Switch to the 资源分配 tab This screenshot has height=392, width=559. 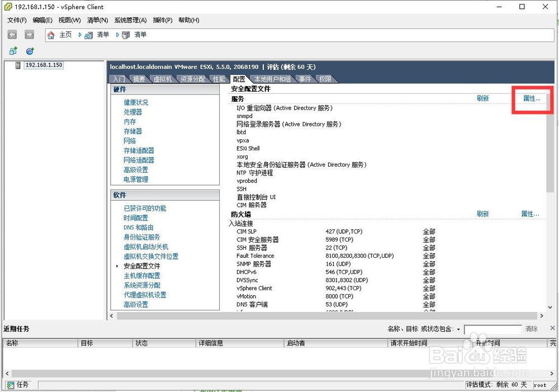click(192, 79)
